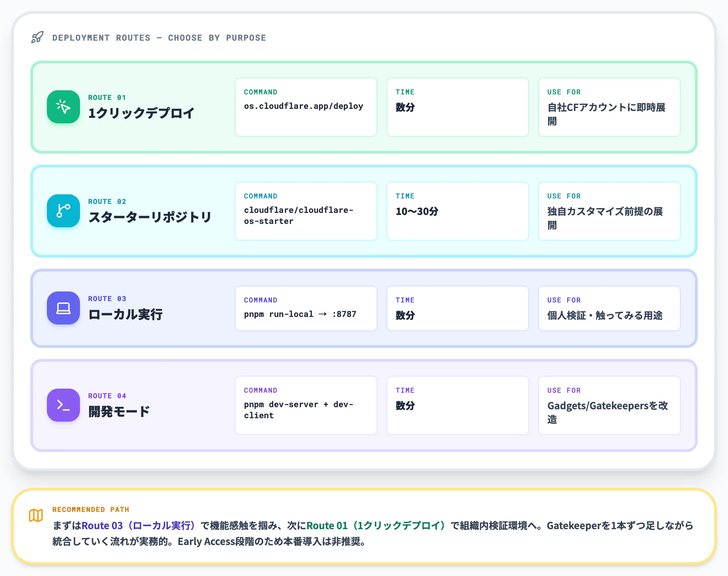The height and width of the screenshot is (576, 728).
Task: Click the map icon in Recommended Path box
Action: click(x=36, y=515)
